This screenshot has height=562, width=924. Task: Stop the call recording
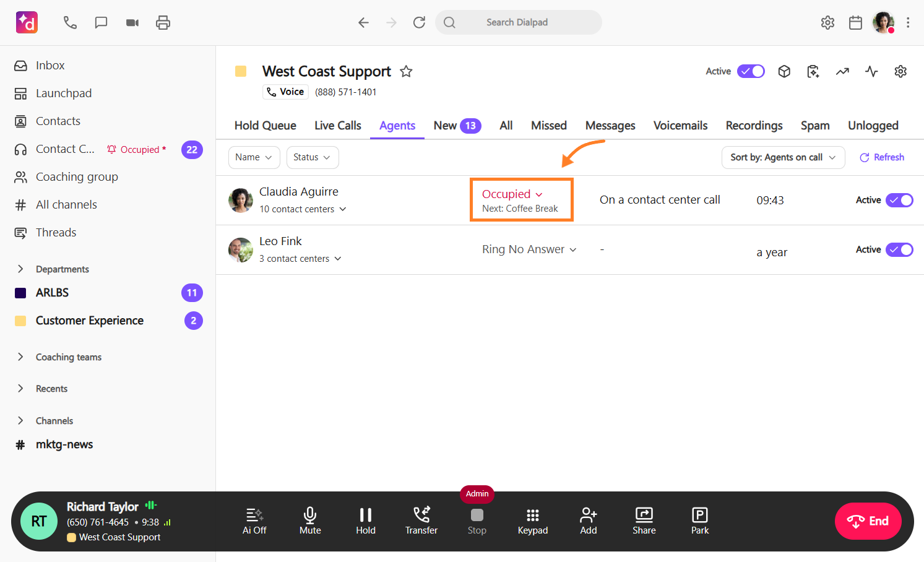point(477,521)
